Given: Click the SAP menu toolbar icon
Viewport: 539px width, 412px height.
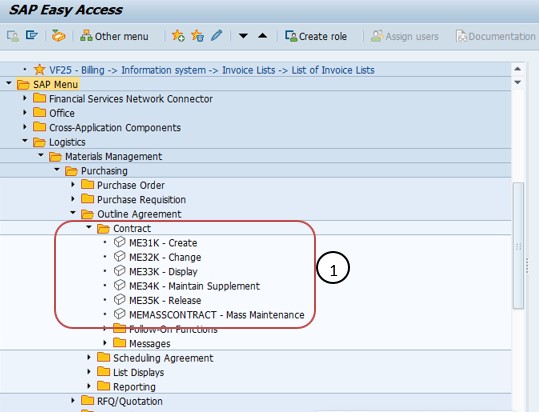Looking at the screenshot, I should [32, 35].
